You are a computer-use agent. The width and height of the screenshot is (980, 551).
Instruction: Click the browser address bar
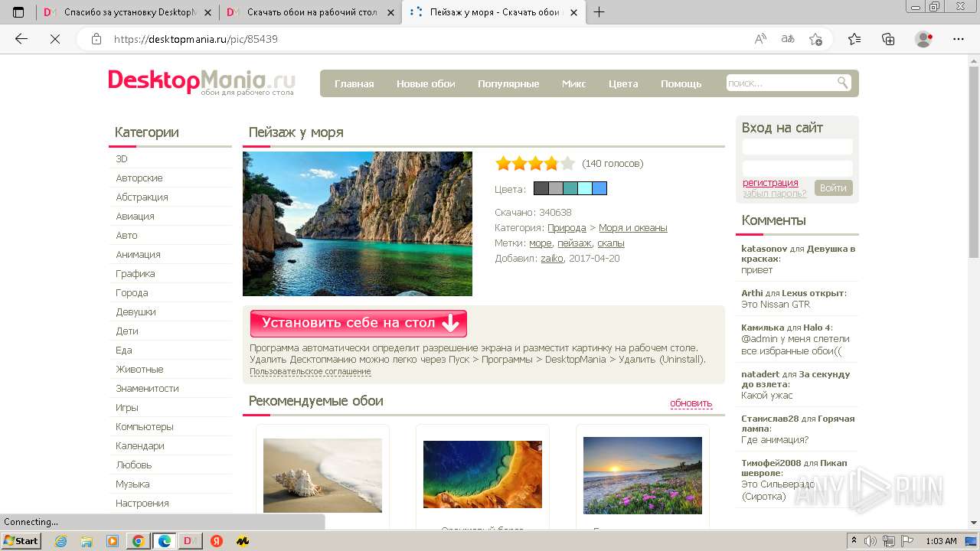click(x=429, y=39)
